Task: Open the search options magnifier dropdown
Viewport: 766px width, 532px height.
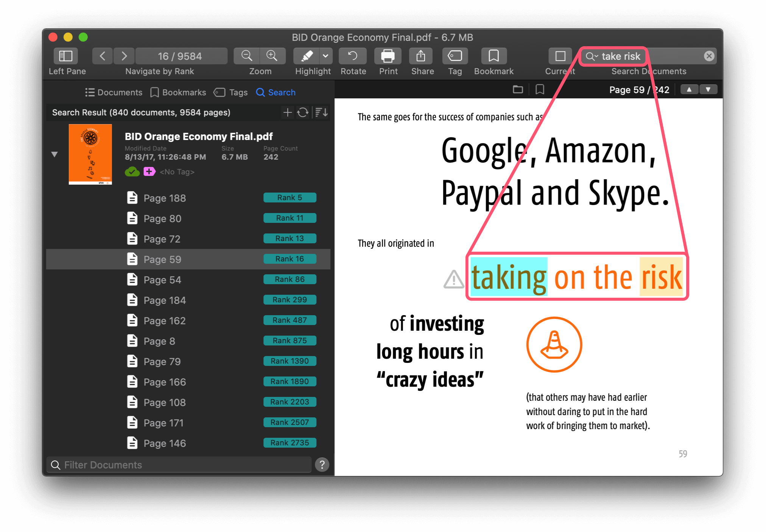Action: (591, 56)
